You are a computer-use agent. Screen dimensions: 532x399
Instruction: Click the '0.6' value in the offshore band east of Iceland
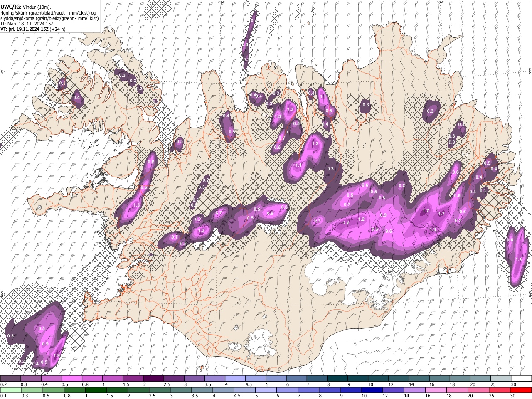[510, 240]
